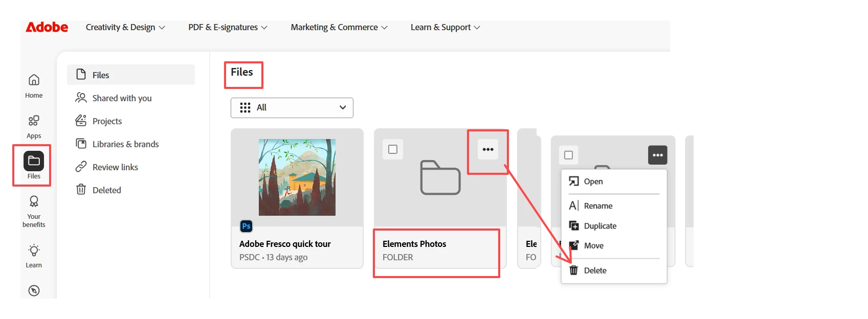
Task: Click the Files page icon in the panel list
Action: (x=81, y=75)
